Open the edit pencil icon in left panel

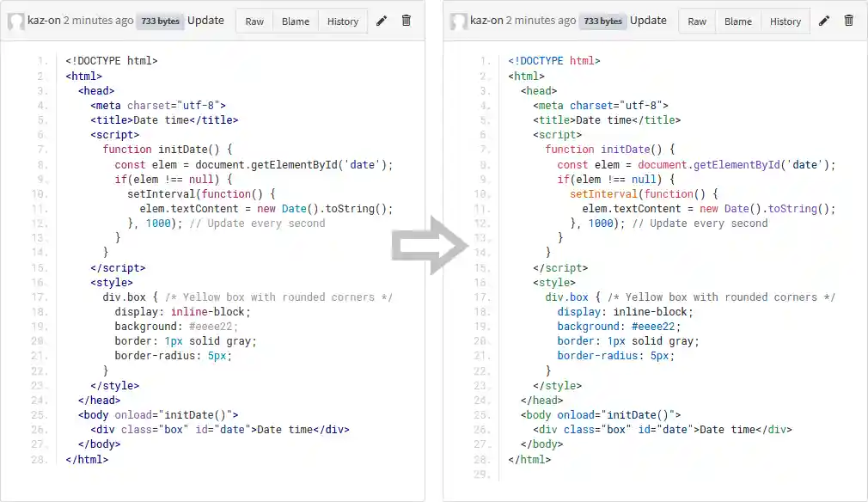click(x=382, y=21)
